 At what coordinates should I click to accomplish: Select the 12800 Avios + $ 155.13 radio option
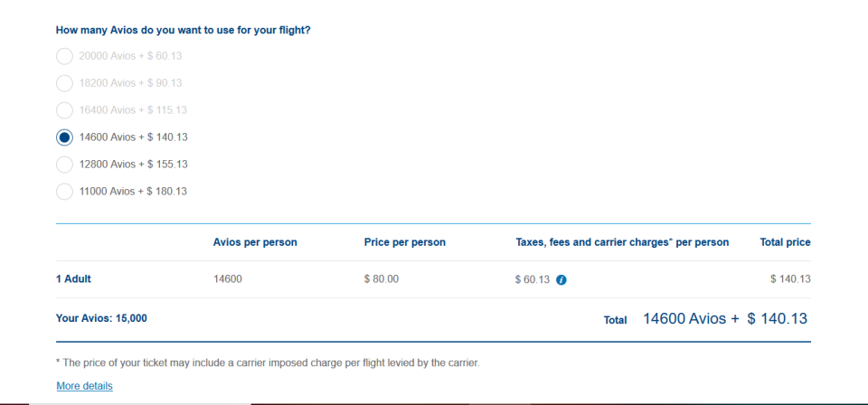click(x=65, y=165)
